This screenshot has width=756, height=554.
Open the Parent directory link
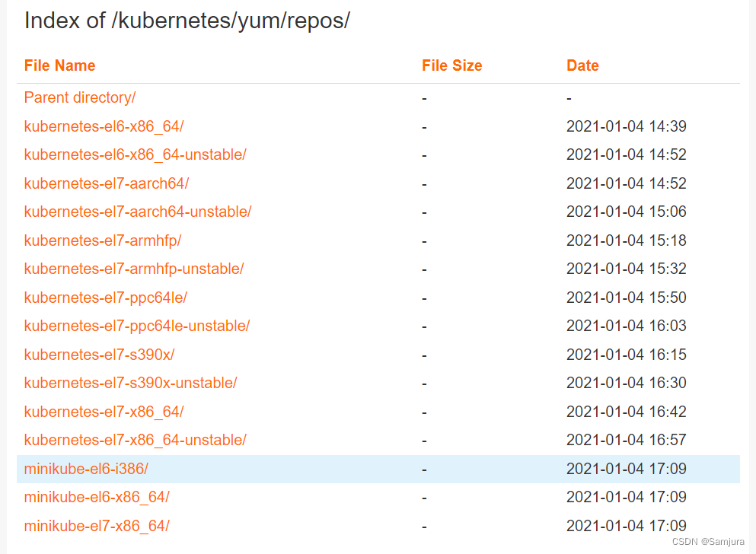click(79, 97)
